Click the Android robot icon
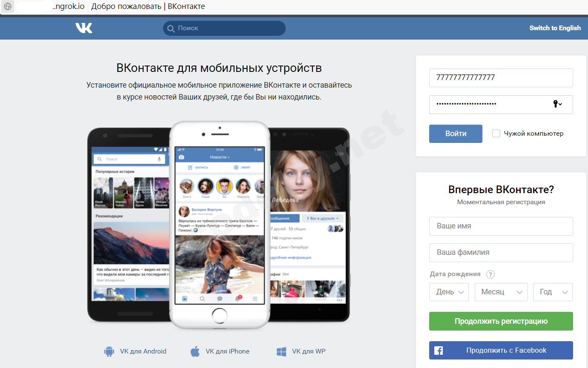This screenshot has width=588, height=368. 109,351
